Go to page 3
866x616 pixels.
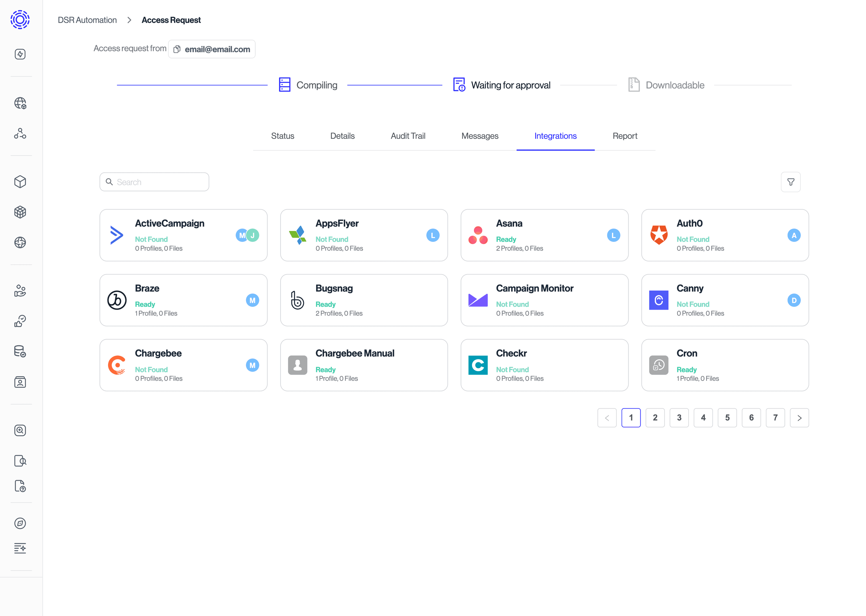pos(679,418)
